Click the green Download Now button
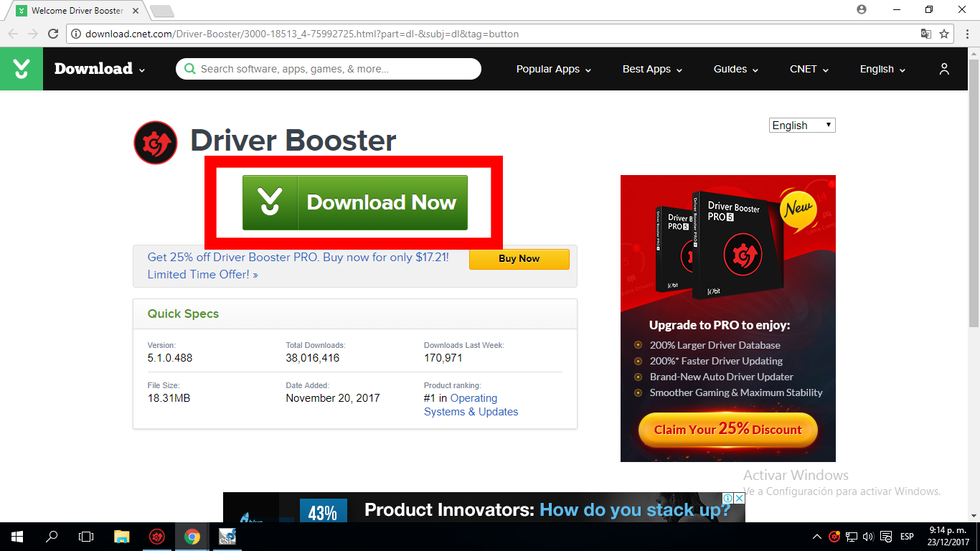Viewport: 980px width, 551px height. point(354,202)
